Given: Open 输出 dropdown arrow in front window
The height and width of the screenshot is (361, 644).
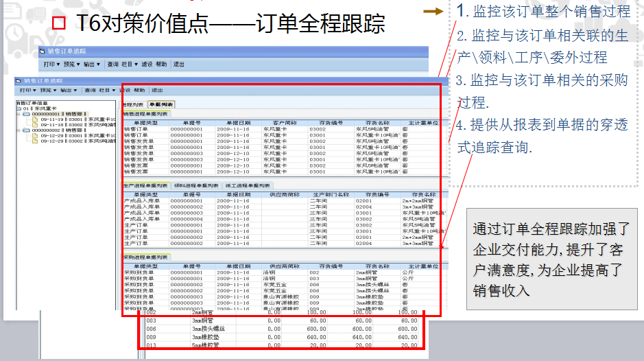Looking at the screenshot, I should pyautogui.click(x=75, y=91).
